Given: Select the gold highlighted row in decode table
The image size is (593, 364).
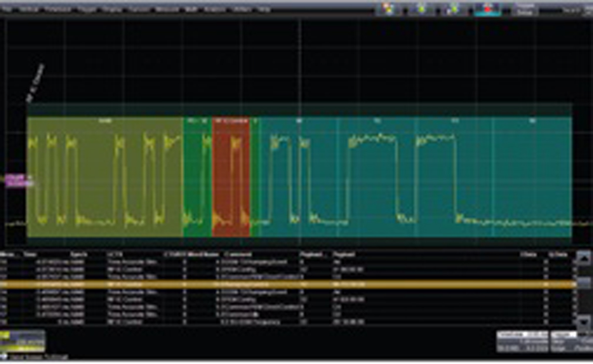Looking at the screenshot, I should [288, 285].
